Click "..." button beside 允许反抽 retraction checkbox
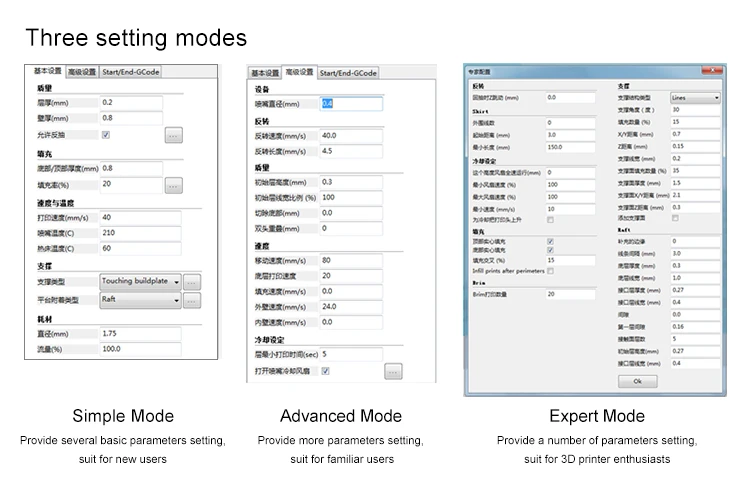Screen dimensions: 750x488 [174, 135]
